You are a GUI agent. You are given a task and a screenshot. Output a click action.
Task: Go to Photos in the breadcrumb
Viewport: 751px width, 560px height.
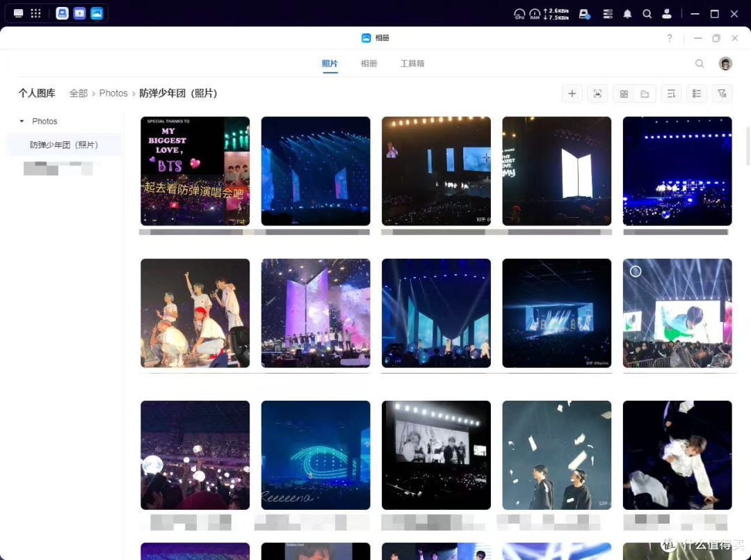tap(113, 93)
